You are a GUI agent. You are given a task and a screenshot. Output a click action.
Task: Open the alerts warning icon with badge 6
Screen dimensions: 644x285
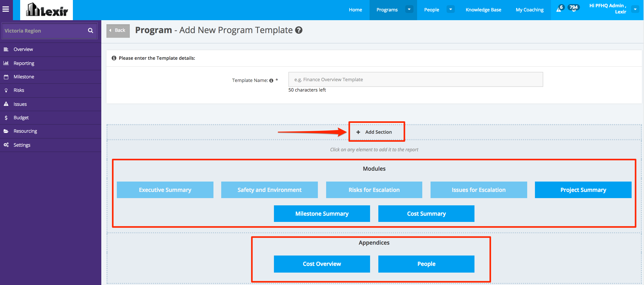559,9
